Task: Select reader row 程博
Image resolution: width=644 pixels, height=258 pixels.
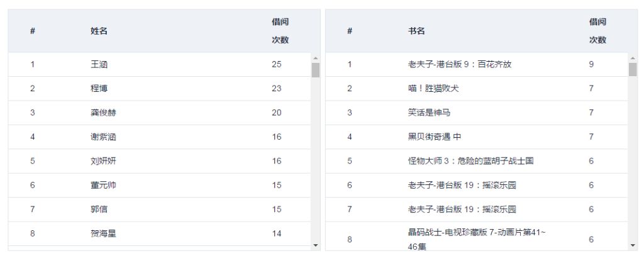Action: (x=159, y=89)
